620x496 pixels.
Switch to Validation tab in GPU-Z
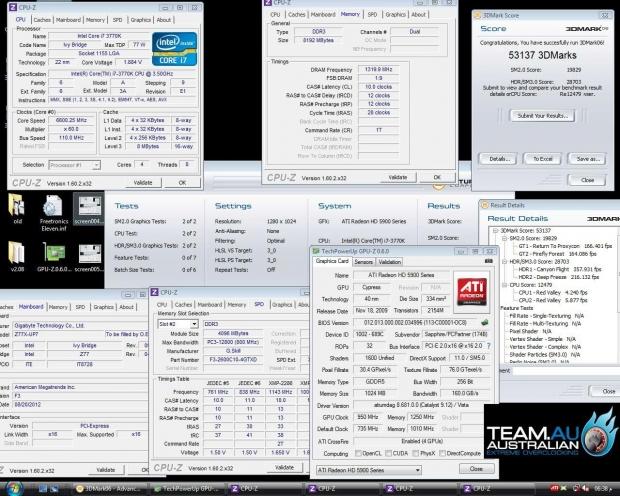[389, 262]
